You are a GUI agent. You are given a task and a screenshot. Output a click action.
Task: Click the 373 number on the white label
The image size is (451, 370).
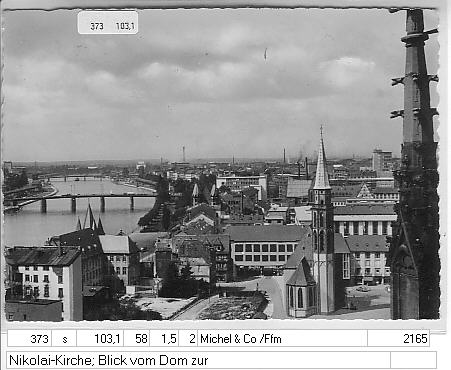97,26
